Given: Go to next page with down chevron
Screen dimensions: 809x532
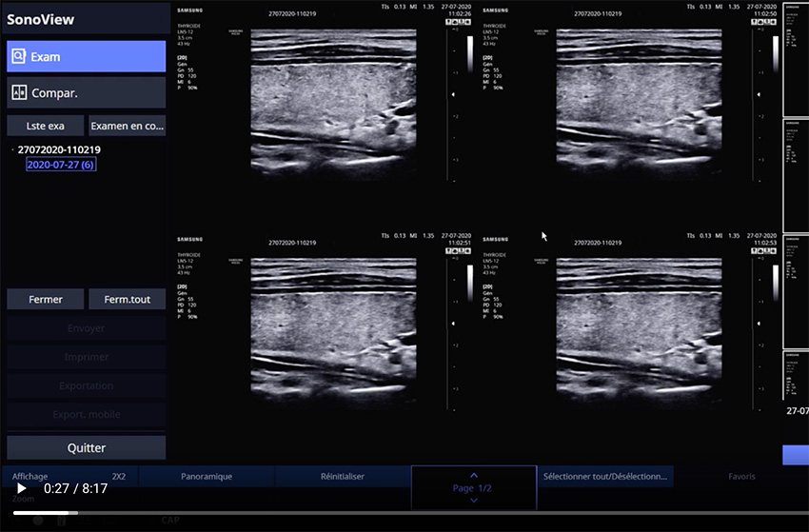Looking at the screenshot, I should 474,500.
